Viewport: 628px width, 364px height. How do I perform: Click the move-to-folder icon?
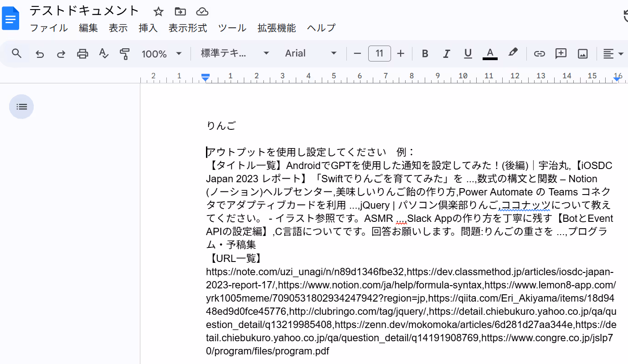[x=180, y=12]
